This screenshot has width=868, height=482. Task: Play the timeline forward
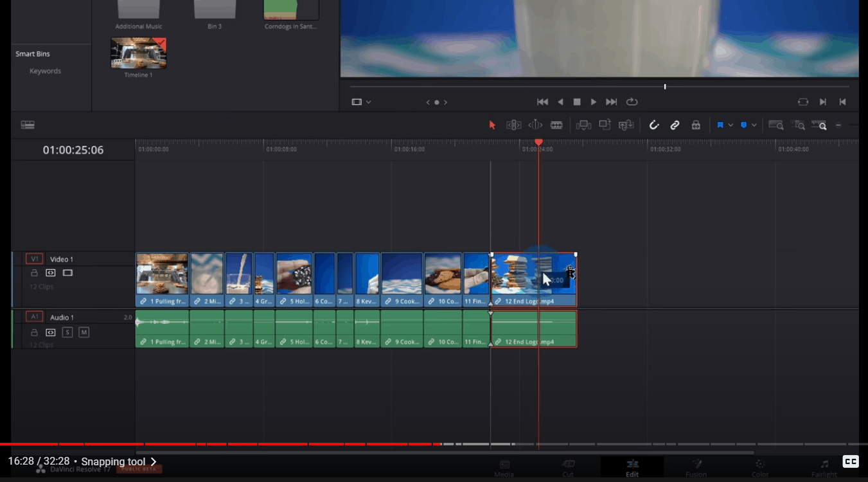(x=594, y=102)
